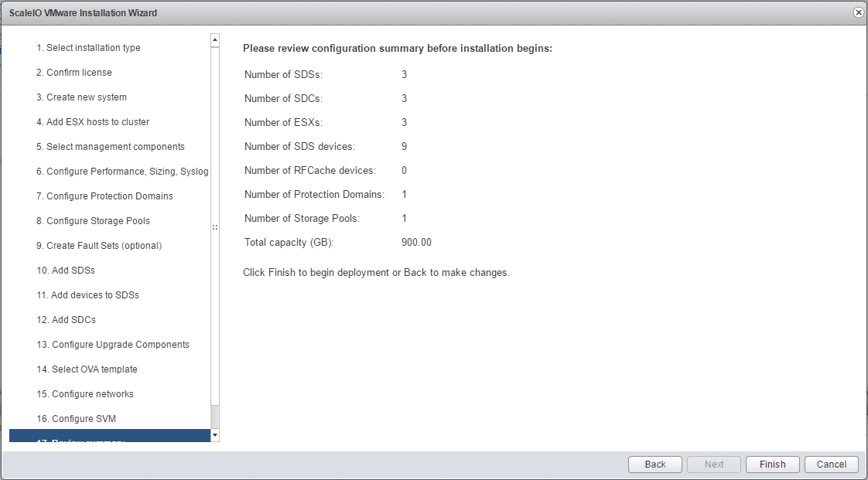
Task: Click the Number of ESXs label
Action: (283, 122)
